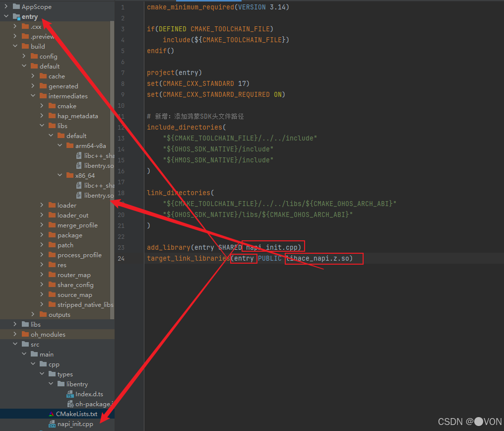Click the oh_modules folder icon

click(x=25, y=335)
